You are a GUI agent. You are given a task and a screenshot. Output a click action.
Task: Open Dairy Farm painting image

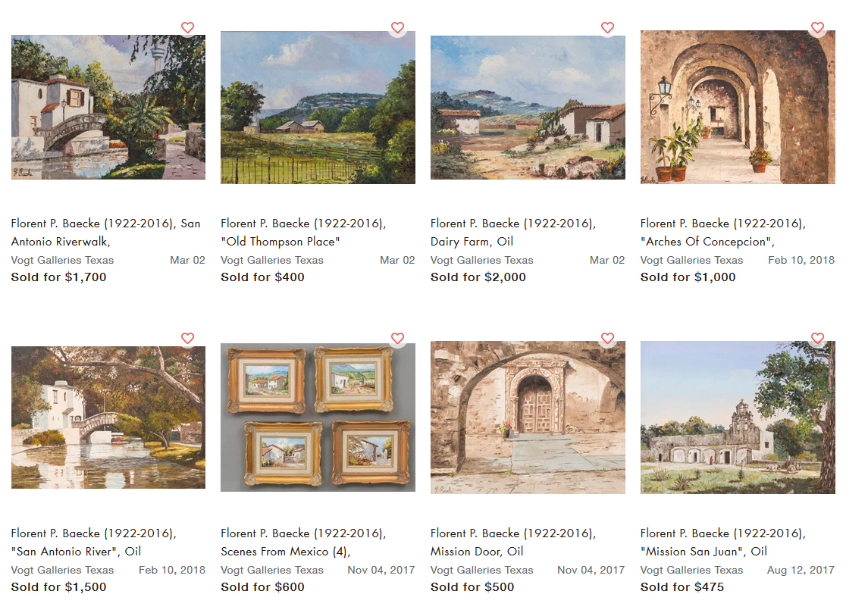point(528,108)
